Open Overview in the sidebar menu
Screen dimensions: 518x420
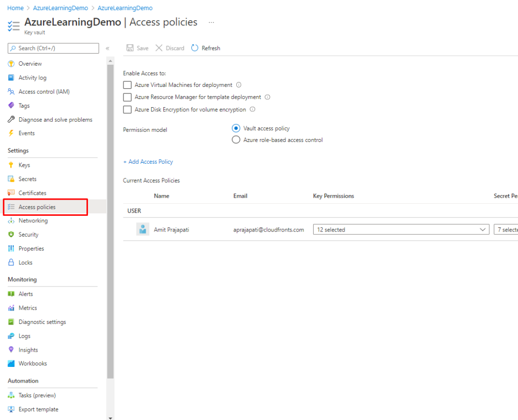[30, 64]
